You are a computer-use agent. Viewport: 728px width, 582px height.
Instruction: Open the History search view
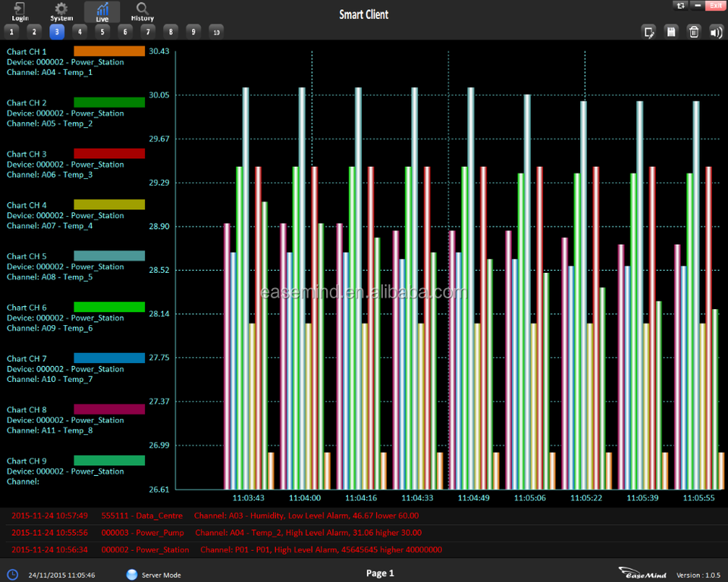(142, 11)
